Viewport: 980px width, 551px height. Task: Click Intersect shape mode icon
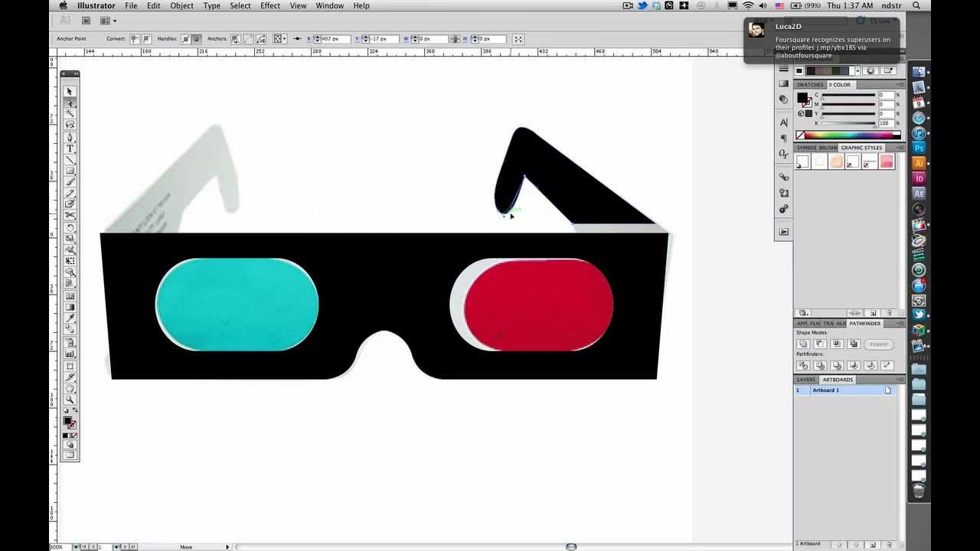[837, 344]
